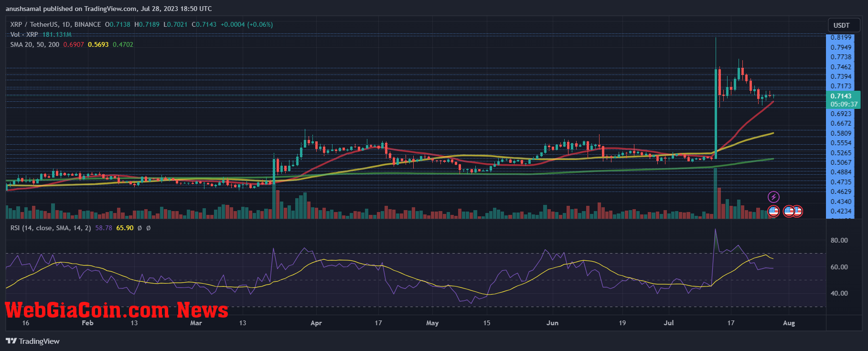Click the volume value 181.131M
868x351 pixels.
click(x=57, y=34)
